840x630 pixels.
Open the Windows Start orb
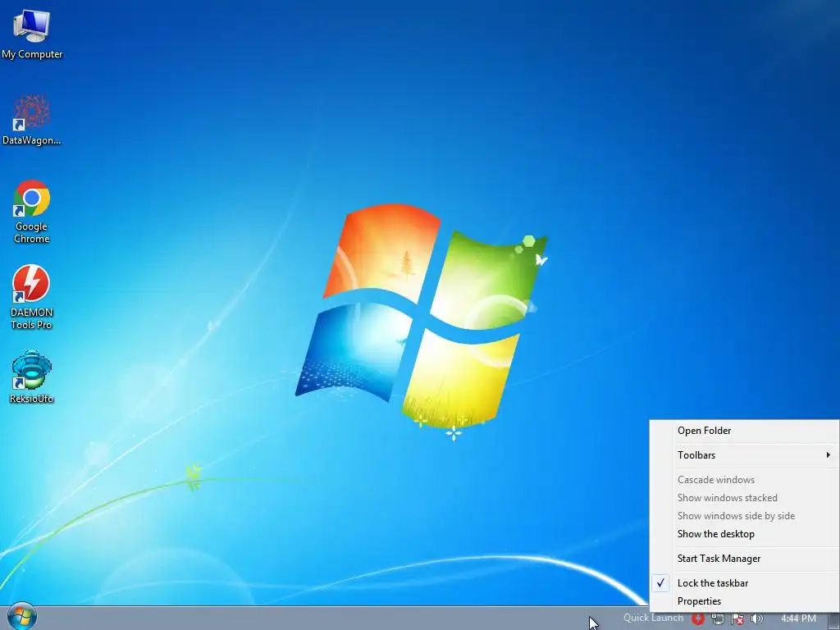[21, 617]
